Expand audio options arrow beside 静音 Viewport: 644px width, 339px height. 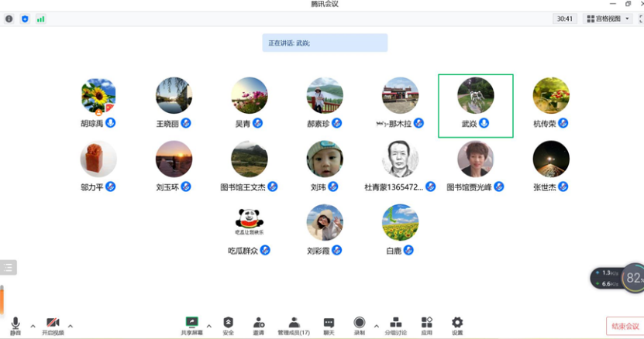click(x=33, y=326)
